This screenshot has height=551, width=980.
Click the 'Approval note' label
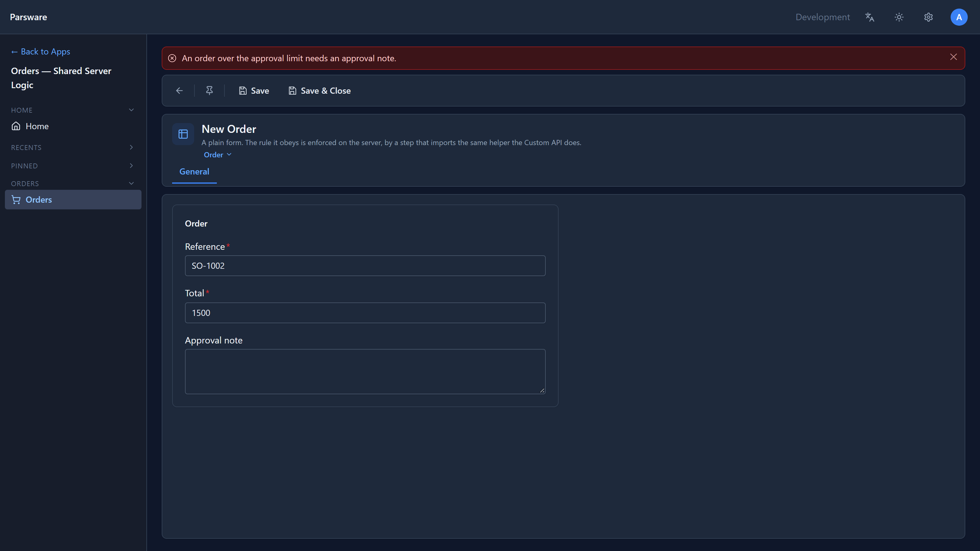click(x=213, y=340)
